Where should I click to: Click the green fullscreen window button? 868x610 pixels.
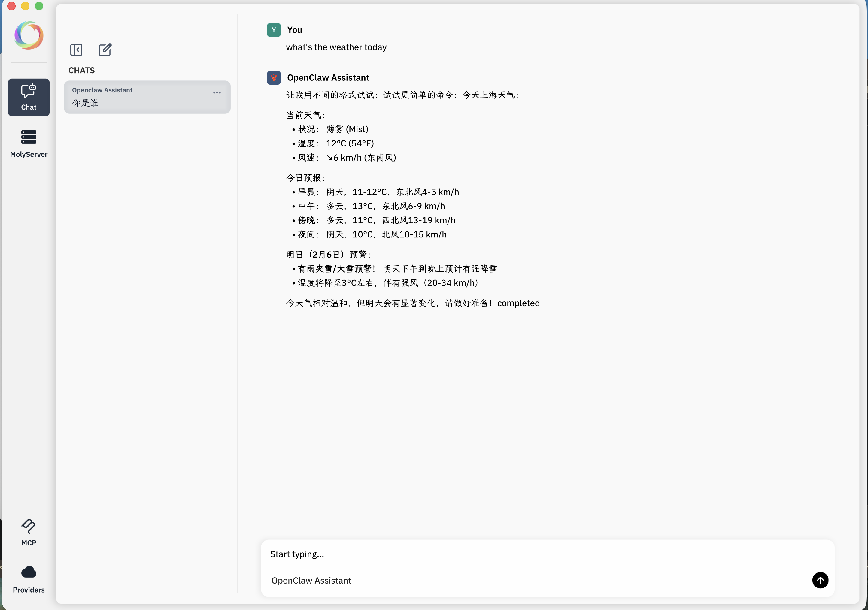(x=39, y=6)
